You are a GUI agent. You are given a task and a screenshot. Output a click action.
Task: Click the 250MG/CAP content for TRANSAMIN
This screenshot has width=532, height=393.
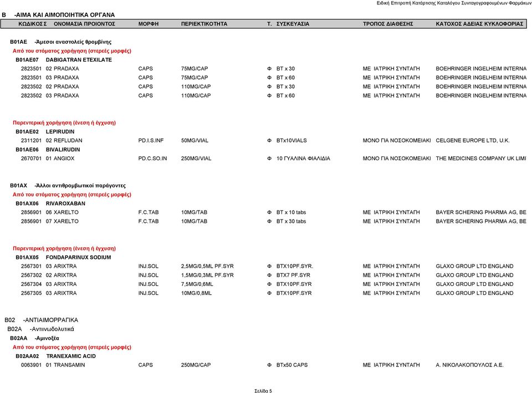[196, 365]
